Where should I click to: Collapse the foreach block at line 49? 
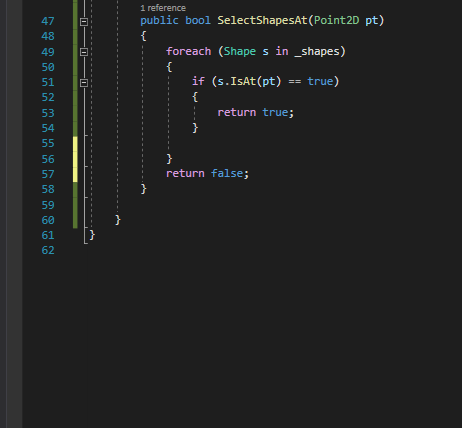[x=84, y=52]
